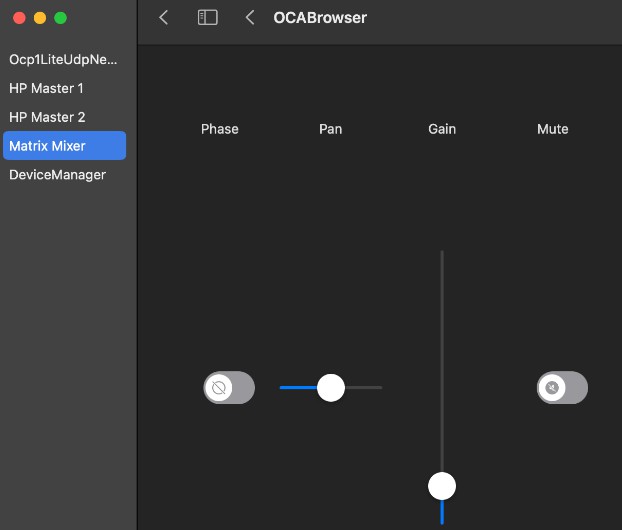Close the window with the red button
The width and height of the screenshot is (622, 530).
(19, 18)
